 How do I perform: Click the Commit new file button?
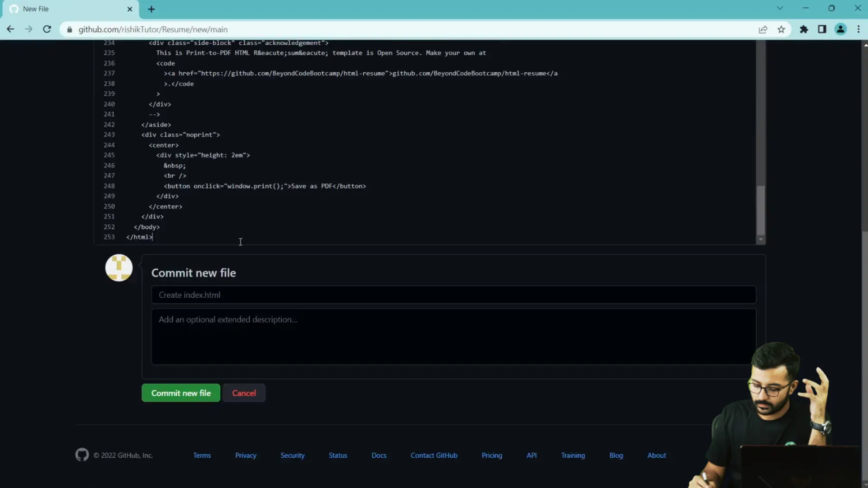point(181,393)
